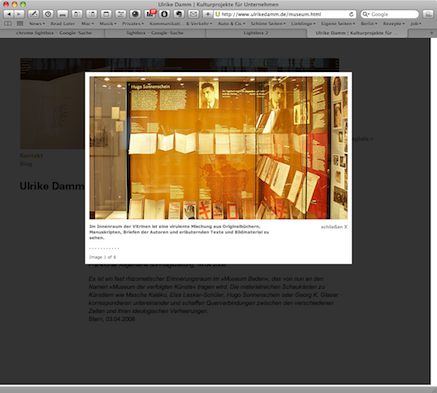Click the address bar URL field

(x=284, y=14)
